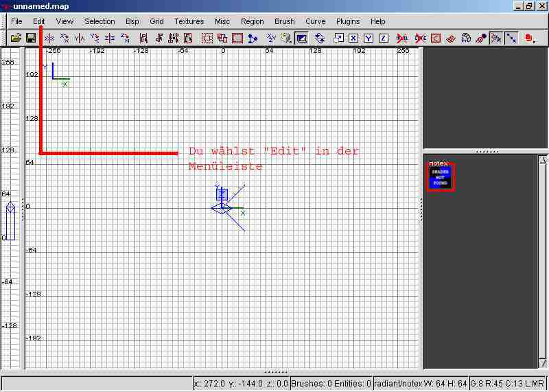
Task: Open the Edit menu
Action: pyautogui.click(x=39, y=21)
